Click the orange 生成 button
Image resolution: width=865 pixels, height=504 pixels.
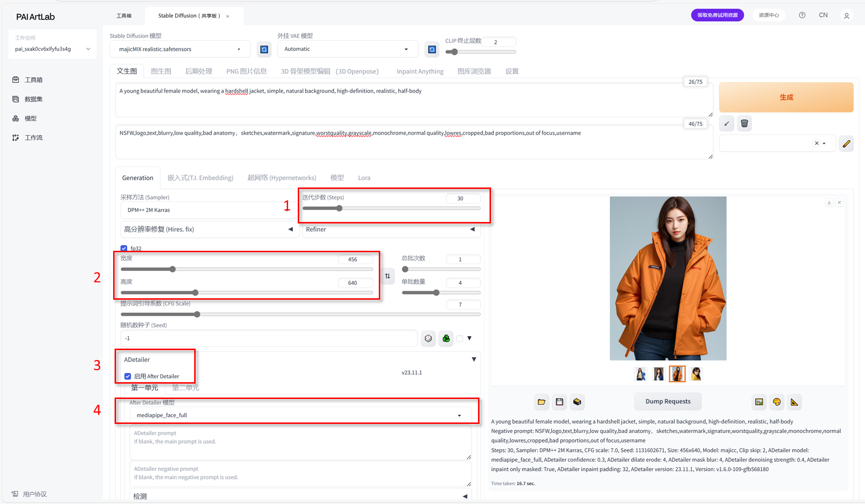(786, 97)
